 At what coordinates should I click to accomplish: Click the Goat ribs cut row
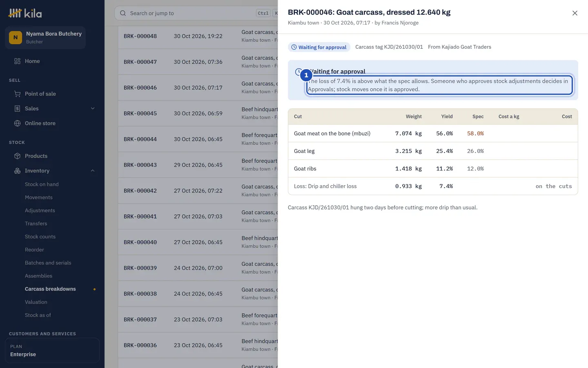pos(433,168)
